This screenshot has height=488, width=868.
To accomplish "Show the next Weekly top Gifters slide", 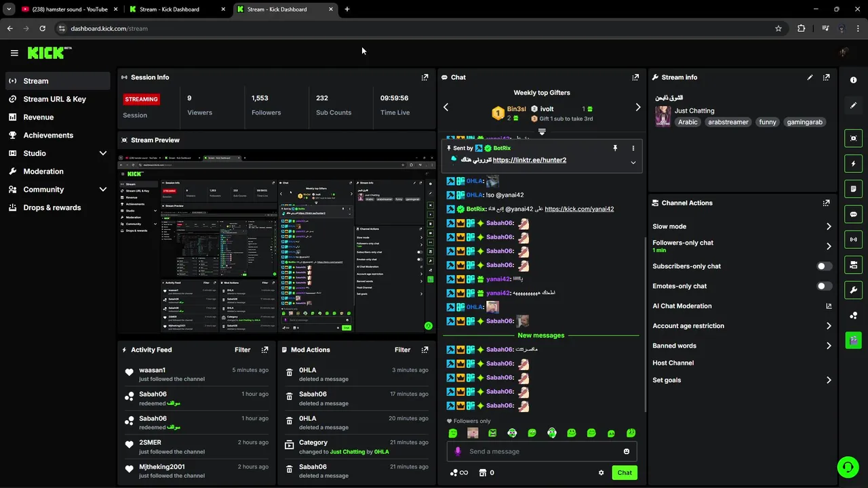I will click(x=638, y=107).
